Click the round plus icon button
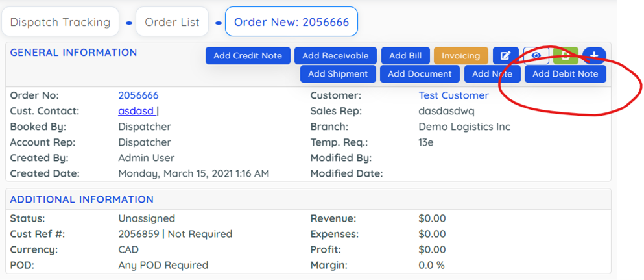Viewport: 644px width, 280px height. coord(594,56)
